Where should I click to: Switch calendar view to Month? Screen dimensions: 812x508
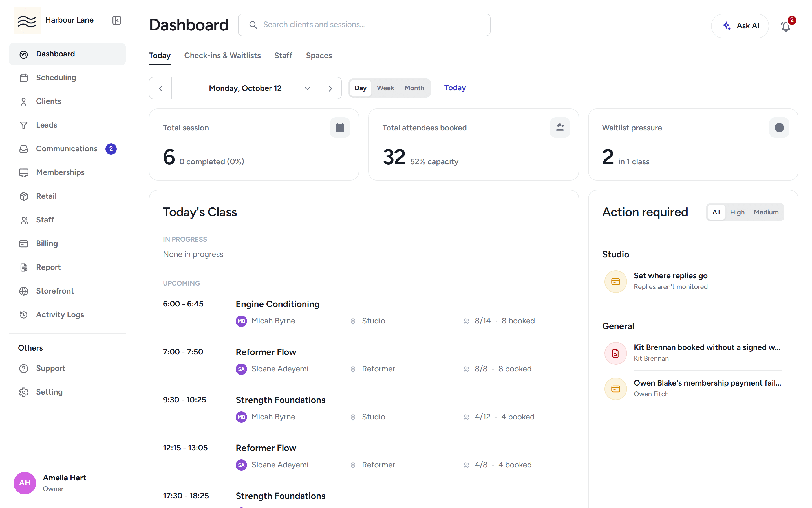pos(414,88)
